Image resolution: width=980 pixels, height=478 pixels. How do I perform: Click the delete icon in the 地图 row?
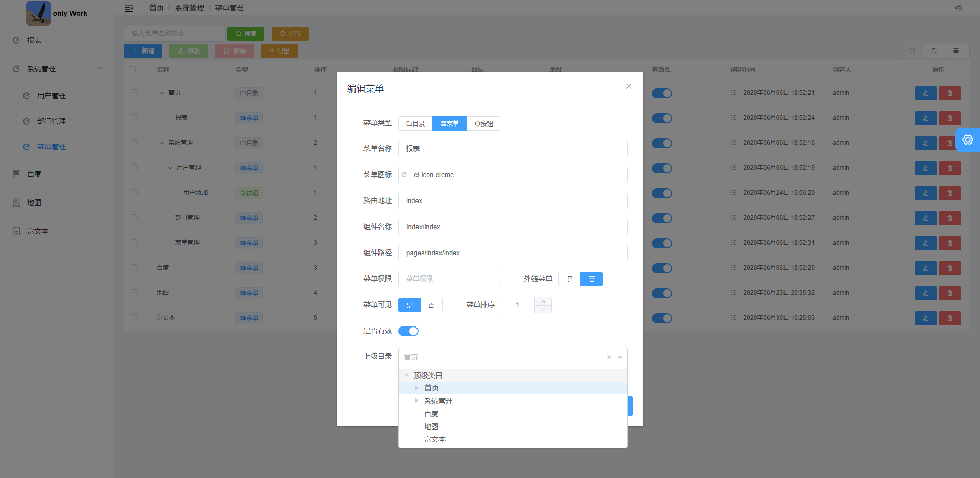pos(950,293)
